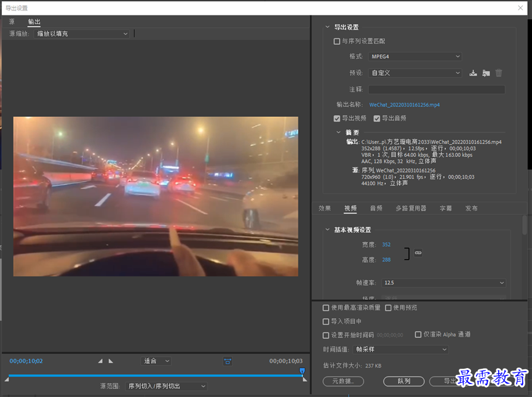Click the aspect ratio correction icon

228,361
